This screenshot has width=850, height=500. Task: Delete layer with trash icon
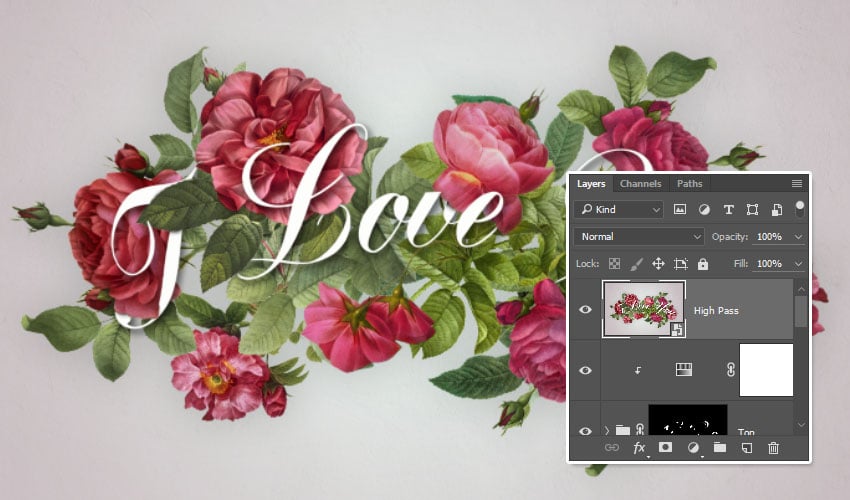coord(774,448)
